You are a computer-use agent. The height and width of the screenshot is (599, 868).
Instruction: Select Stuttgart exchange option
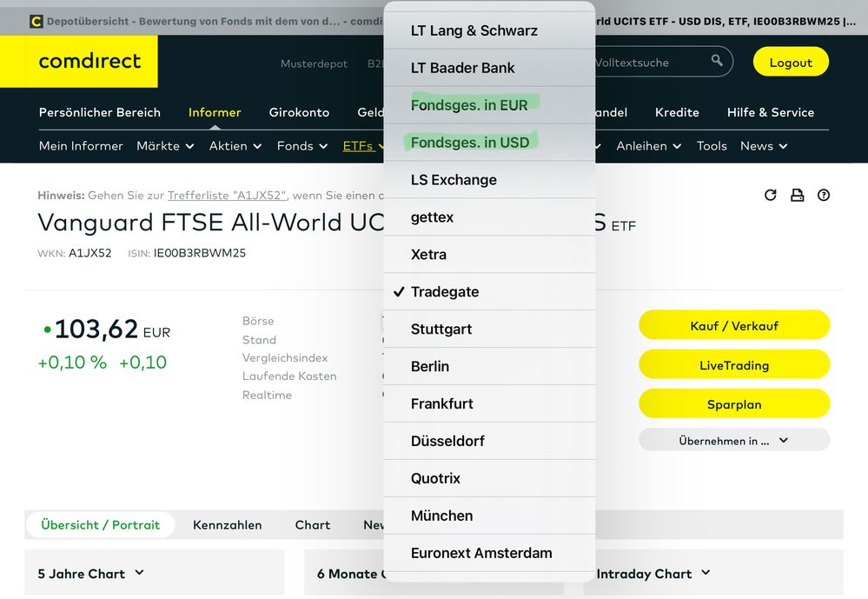coord(489,329)
